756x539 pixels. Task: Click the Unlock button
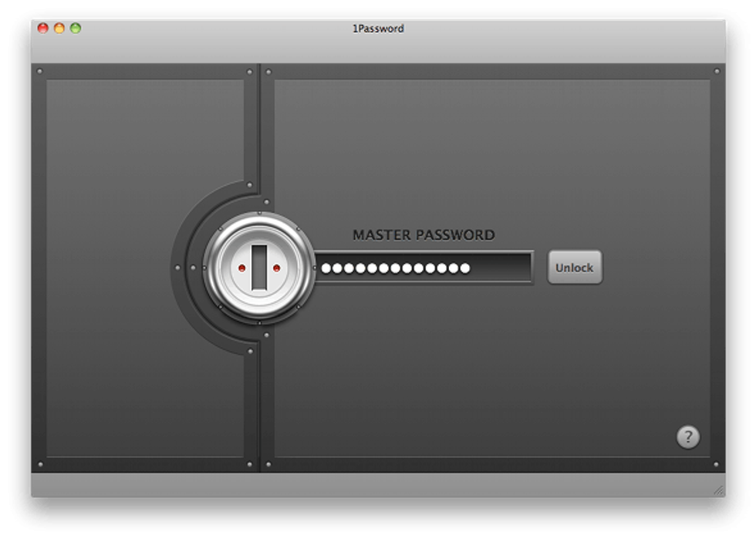pyautogui.click(x=575, y=268)
